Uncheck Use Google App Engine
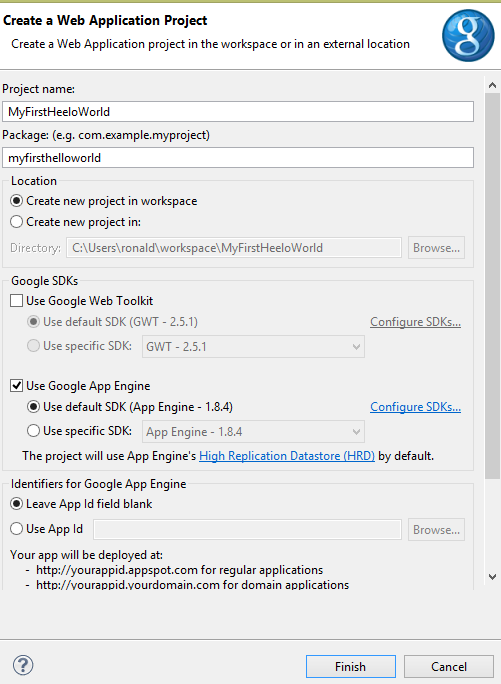This screenshot has width=501, height=684. coord(16,386)
